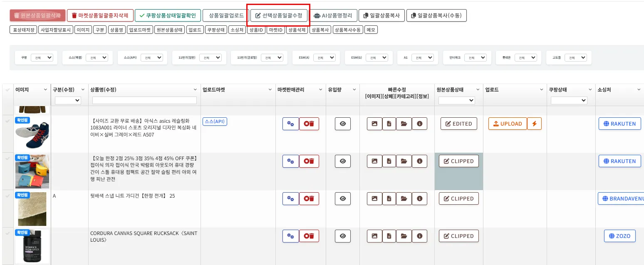Screen dimensions: 644x265
Task: Tick the checkbox for the 니트 가디건 row
Action: (x=7, y=196)
